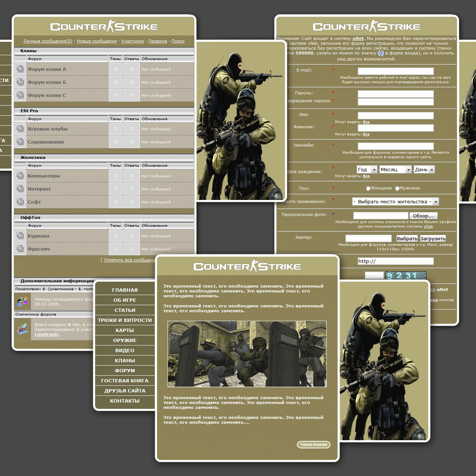The image size is (476, 476).
Task: Click the Фамилия surname input field
Action: 396,128
